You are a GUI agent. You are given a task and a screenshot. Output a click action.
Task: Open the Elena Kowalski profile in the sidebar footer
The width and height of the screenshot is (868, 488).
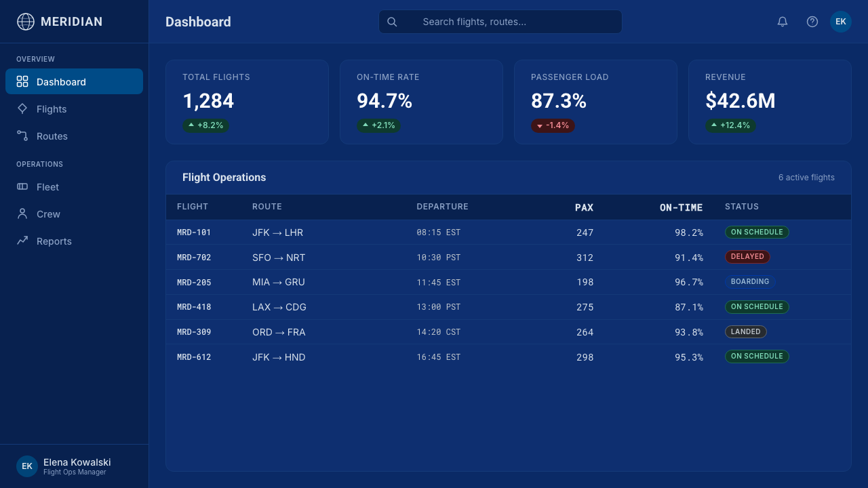coord(75,466)
